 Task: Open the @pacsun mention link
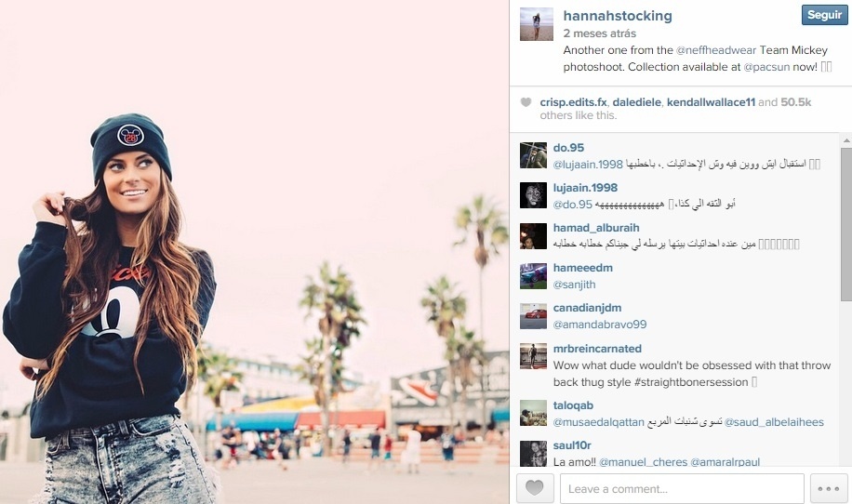(766, 67)
